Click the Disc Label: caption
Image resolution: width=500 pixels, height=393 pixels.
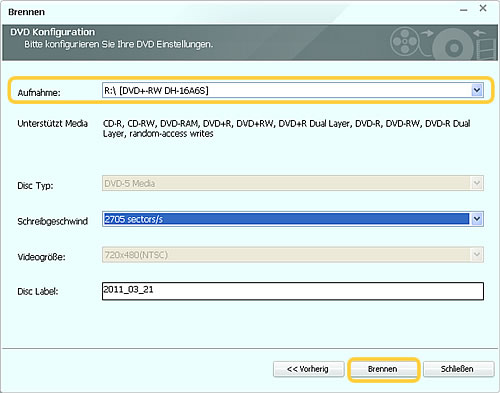point(38,292)
